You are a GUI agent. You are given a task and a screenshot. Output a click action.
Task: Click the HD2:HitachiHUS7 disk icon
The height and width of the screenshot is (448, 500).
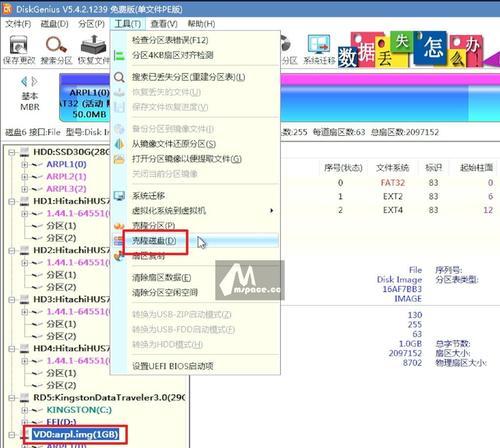[24, 250]
